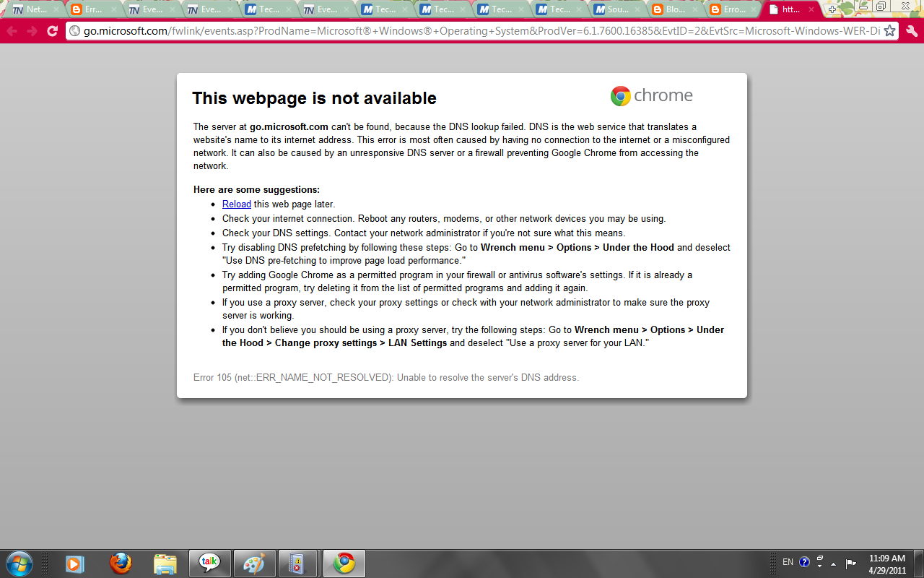Click the Chrome taskbar button

coord(344,563)
